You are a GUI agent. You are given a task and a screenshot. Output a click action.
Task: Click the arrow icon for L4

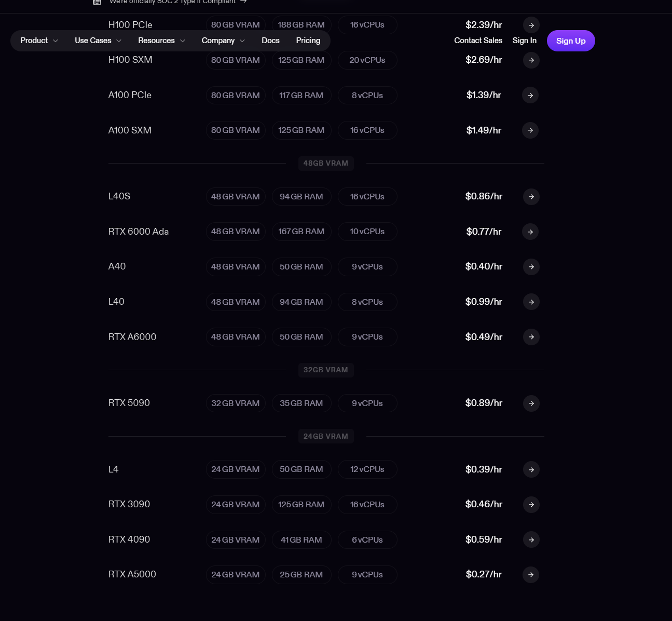click(x=531, y=469)
